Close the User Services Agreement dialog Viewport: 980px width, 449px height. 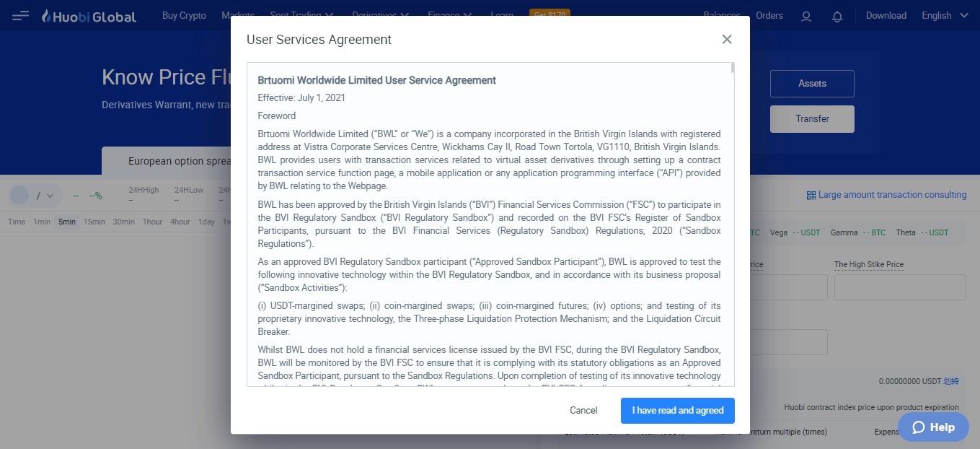click(x=727, y=40)
